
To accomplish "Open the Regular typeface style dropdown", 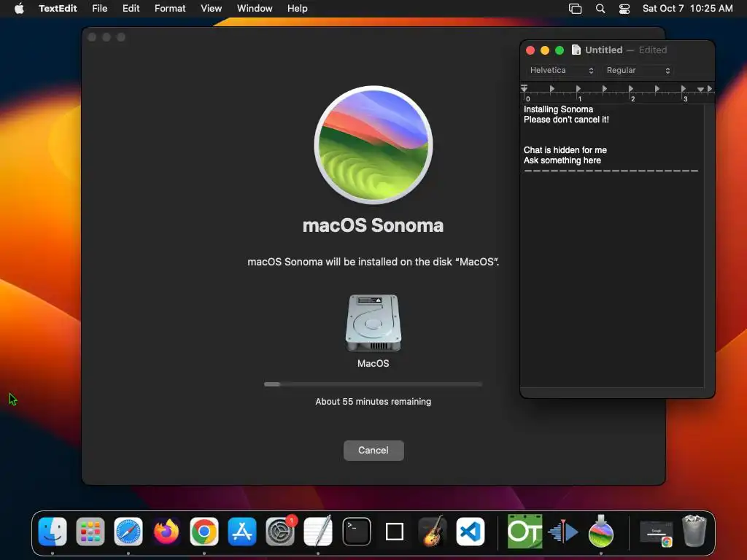I will (638, 70).
